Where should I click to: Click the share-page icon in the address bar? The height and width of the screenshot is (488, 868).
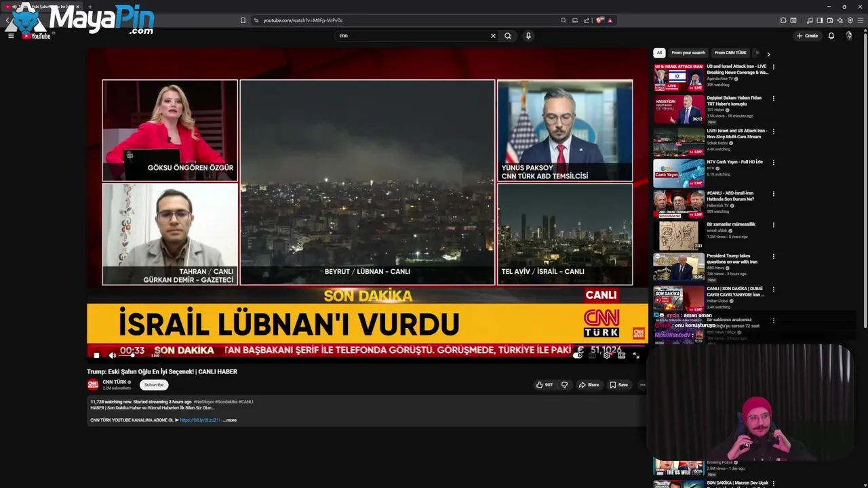coord(587,20)
